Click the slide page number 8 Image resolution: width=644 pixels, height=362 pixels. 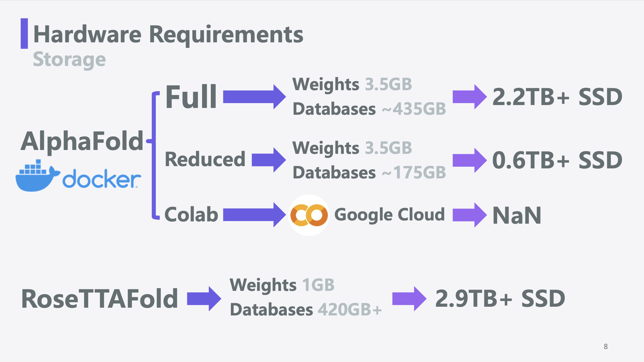[x=606, y=346]
